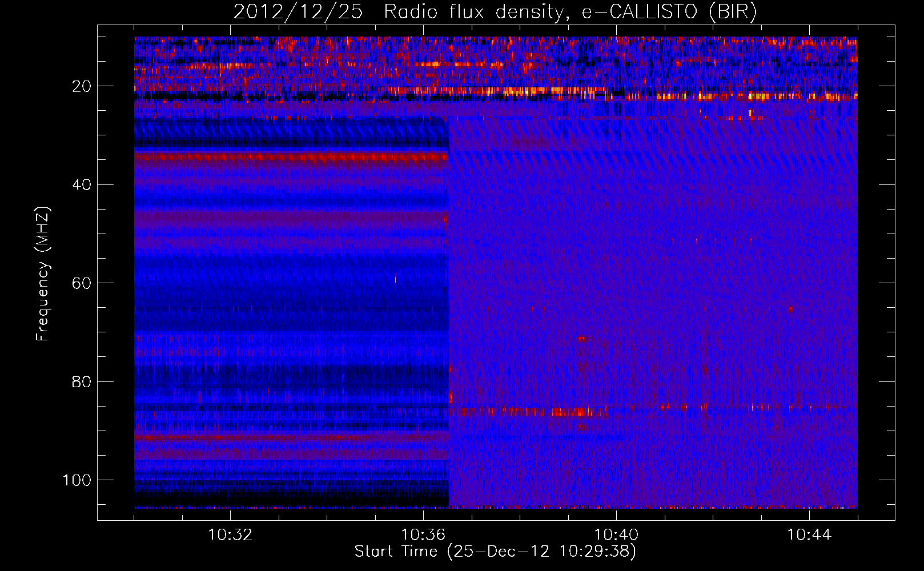Click the 'Start Time (25-Dec-12 10:29:38)' label

(495, 552)
